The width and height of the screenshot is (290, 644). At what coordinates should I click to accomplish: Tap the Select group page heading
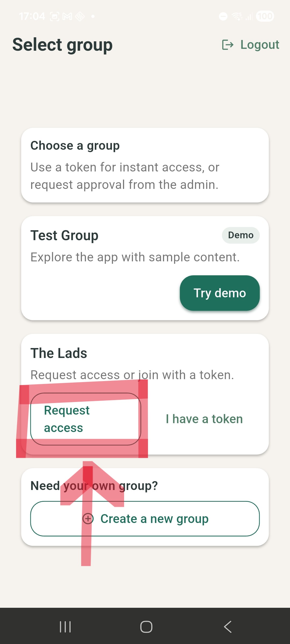(x=63, y=45)
